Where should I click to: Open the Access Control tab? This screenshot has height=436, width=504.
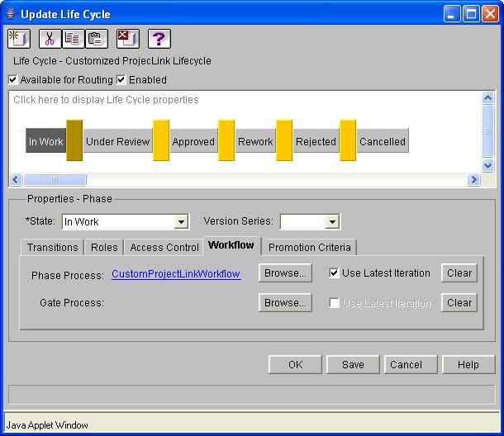pyautogui.click(x=164, y=247)
